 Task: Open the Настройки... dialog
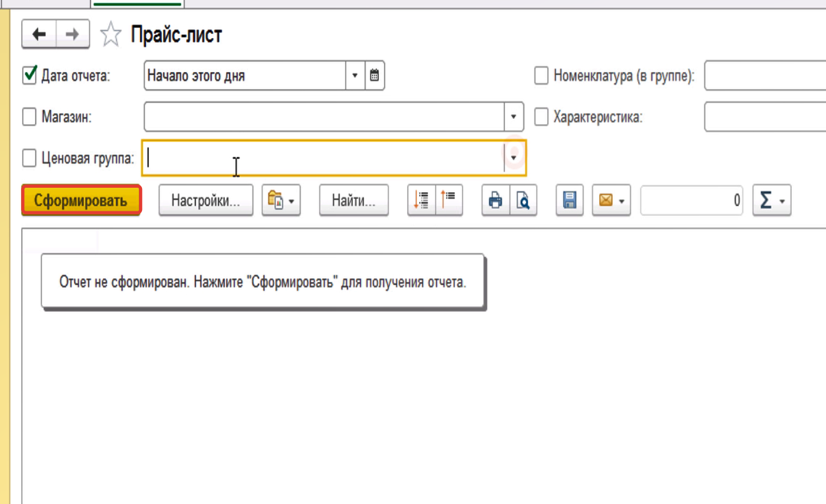pos(205,201)
